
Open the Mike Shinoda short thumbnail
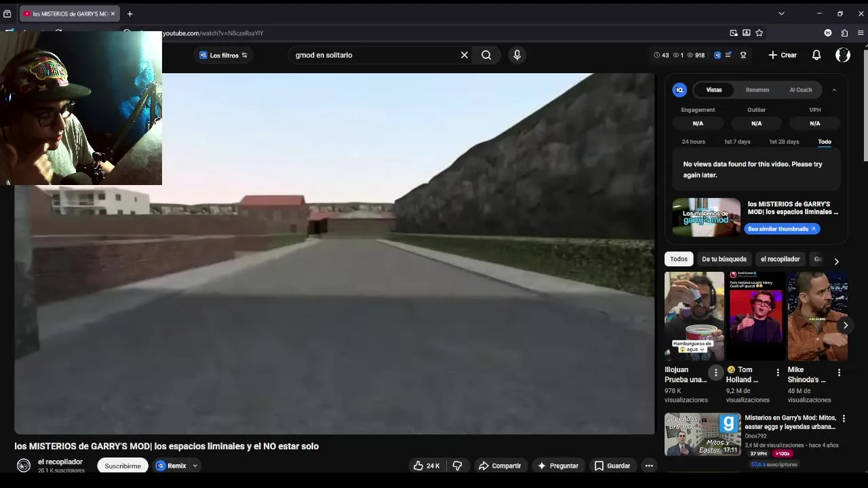click(x=818, y=316)
